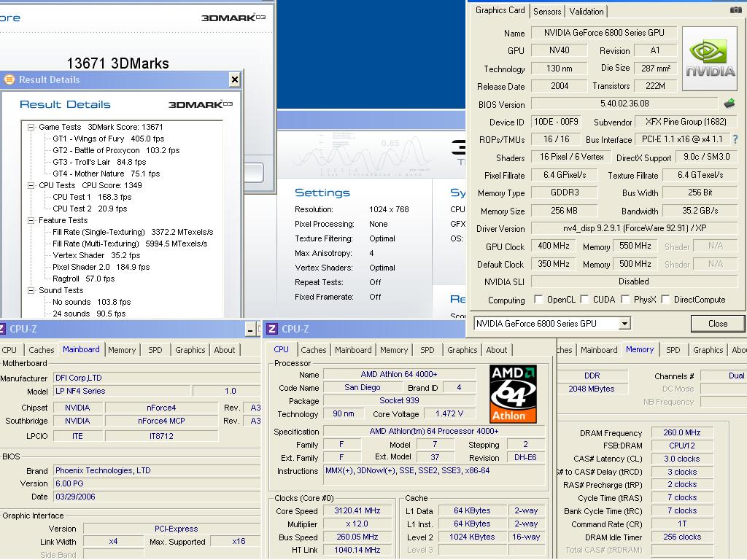The height and width of the screenshot is (560, 747).
Task: Switch to GPU-Z Sensors tab
Action: click(547, 12)
